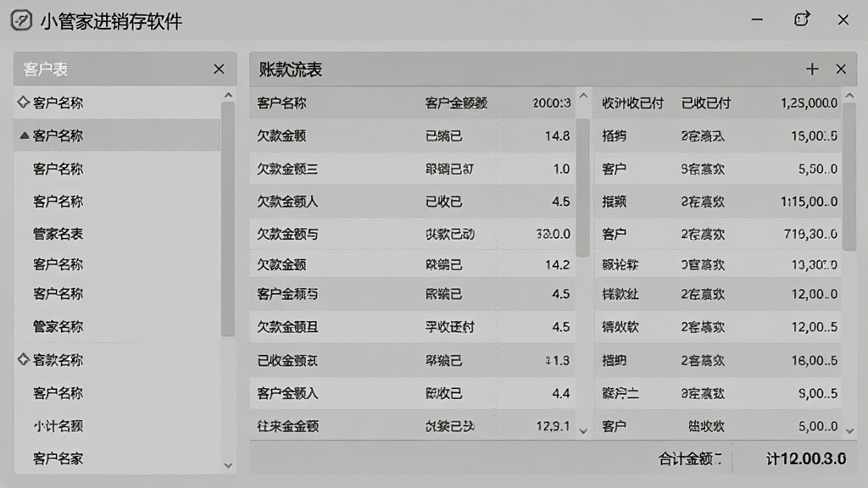Click the scrollbar thumb beside the 14.8 column
The height and width of the screenshot is (488, 868).
point(583,187)
